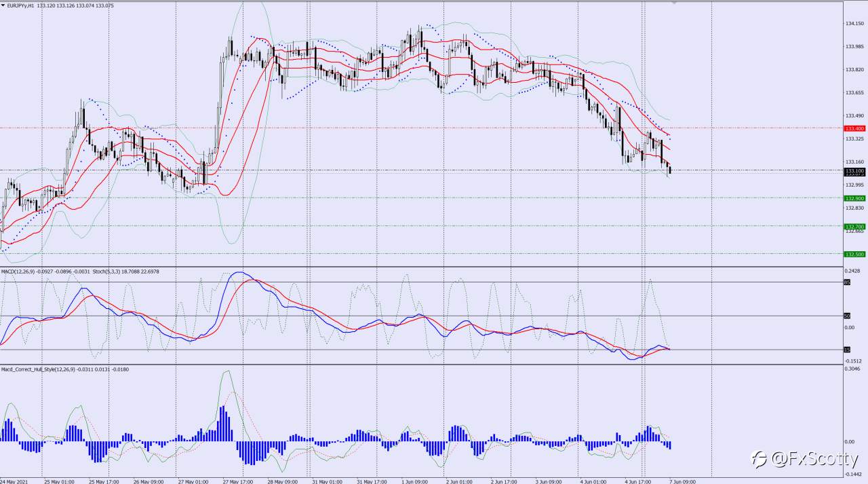Click the 1 Jun 09:00 time label
Viewport: 868px width, 484px height.
416,481
